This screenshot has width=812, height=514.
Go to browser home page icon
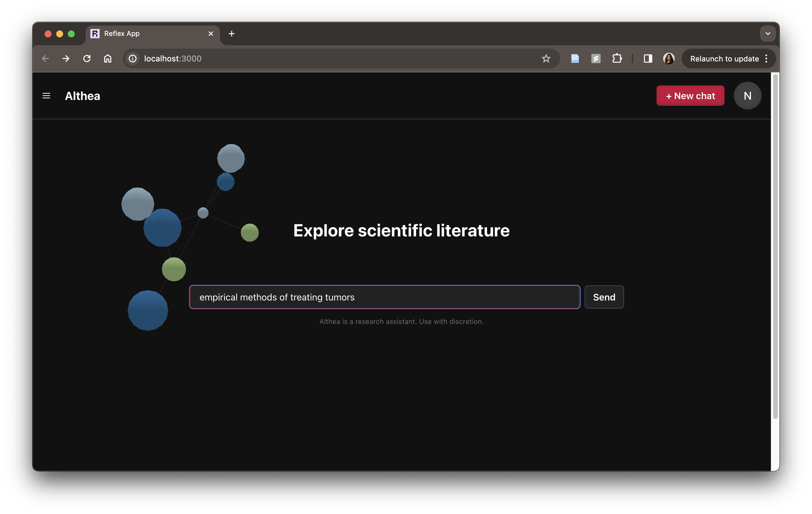(x=107, y=59)
